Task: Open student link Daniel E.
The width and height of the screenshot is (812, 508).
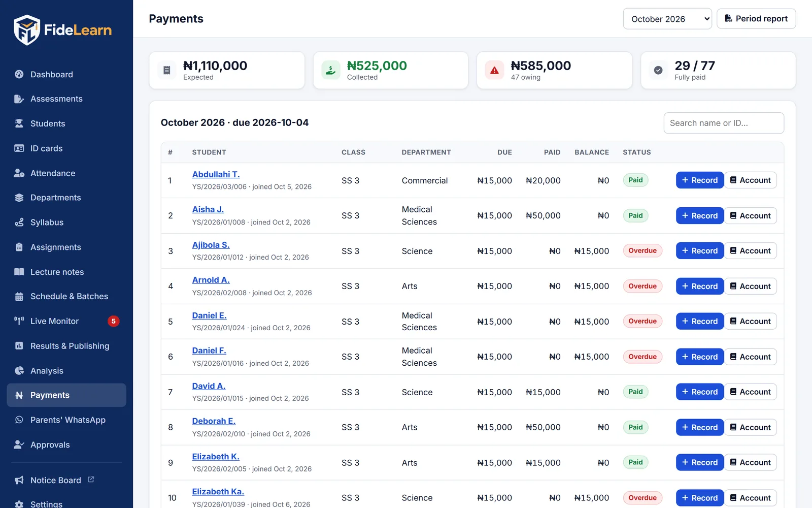Action: pos(209,315)
